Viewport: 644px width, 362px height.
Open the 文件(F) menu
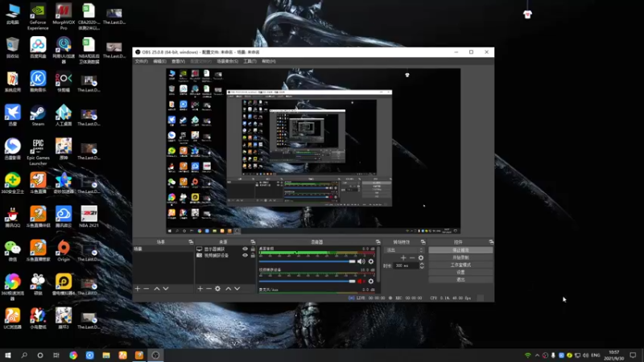(x=142, y=61)
